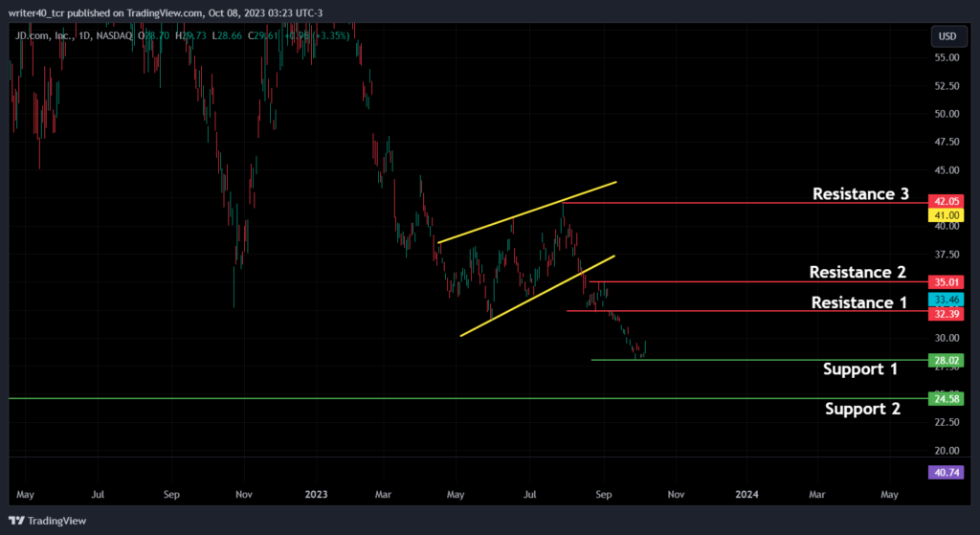Click the 41.00 yellow price tag

pos(947,215)
